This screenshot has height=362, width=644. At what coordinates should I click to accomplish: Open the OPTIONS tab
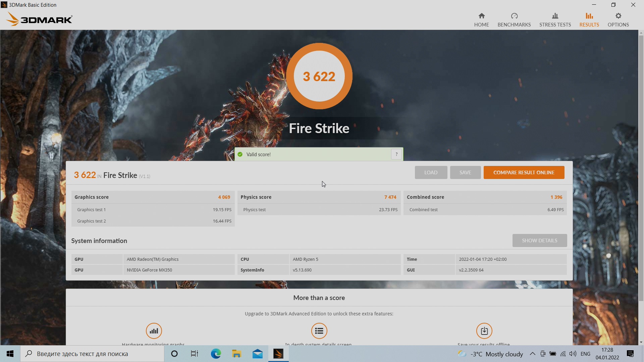coord(618,20)
